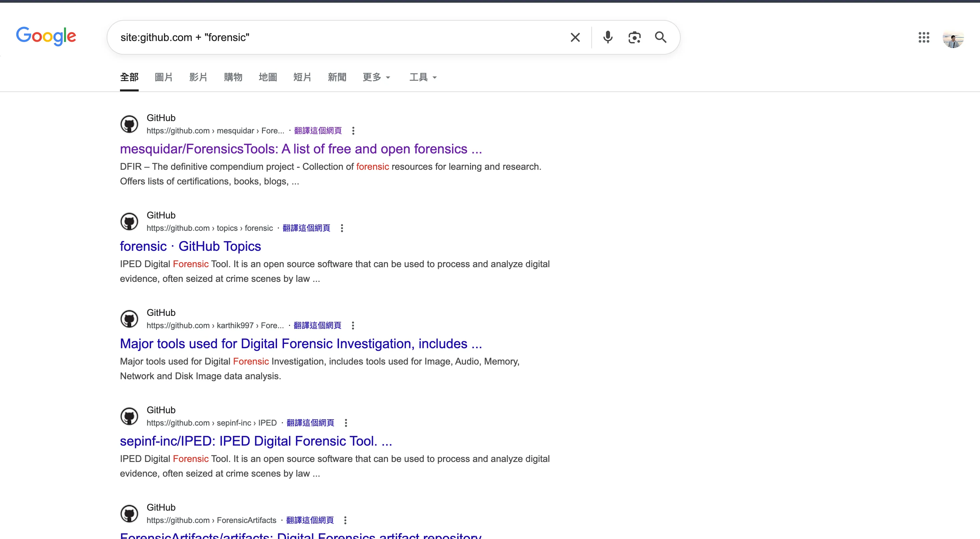Switch to the 圖片 images tab
Image resolution: width=980 pixels, height=539 pixels.
coord(164,77)
